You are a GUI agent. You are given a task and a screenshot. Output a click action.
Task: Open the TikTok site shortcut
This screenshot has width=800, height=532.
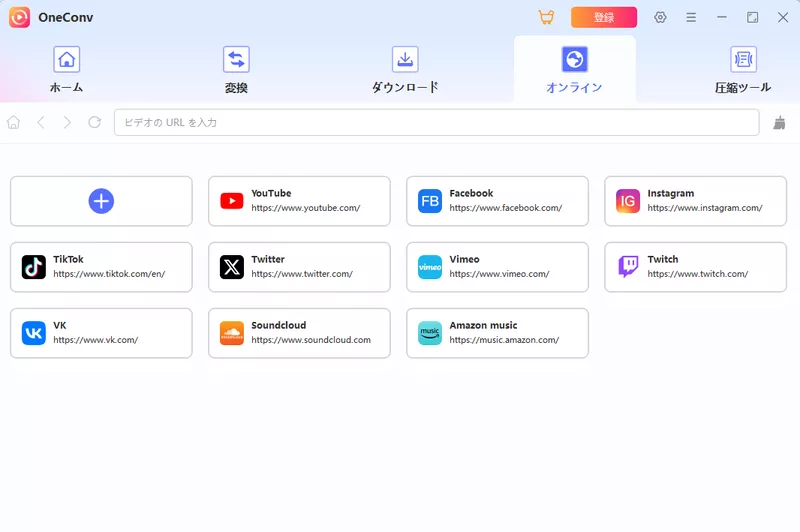[x=101, y=267]
